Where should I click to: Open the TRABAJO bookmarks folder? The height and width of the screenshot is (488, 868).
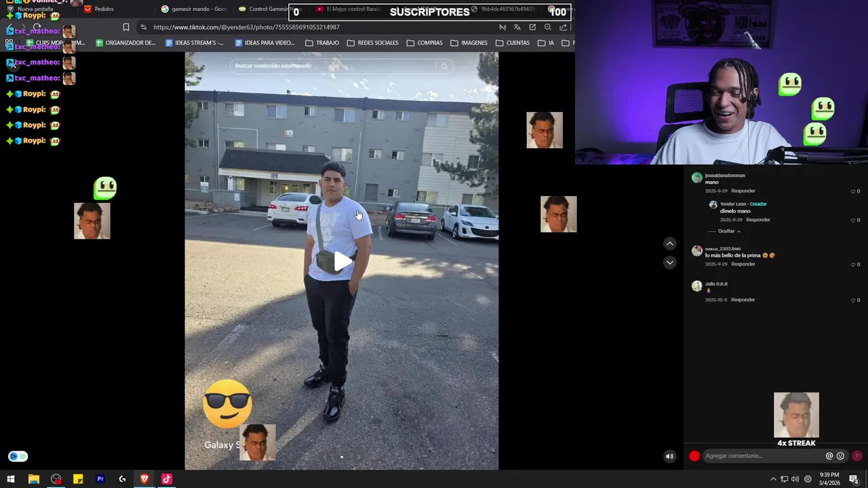click(322, 43)
